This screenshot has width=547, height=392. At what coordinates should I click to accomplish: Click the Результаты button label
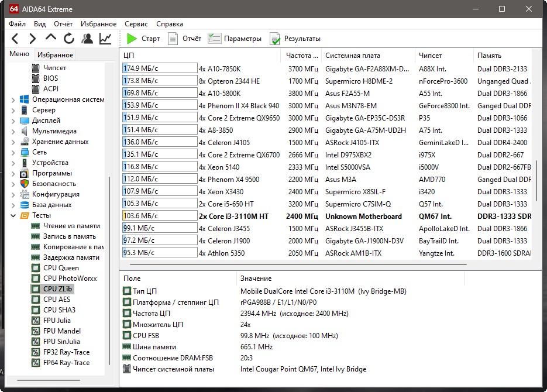302,39
